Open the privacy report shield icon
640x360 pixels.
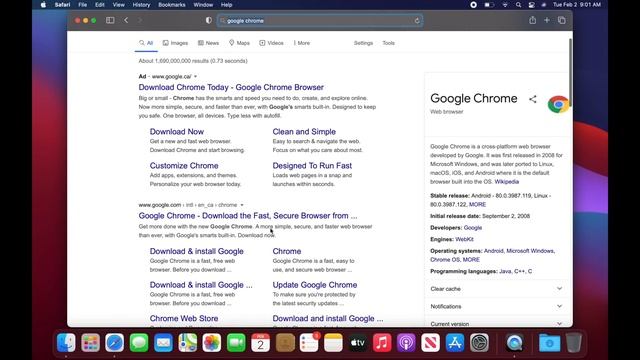pyautogui.click(x=209, y=20)
